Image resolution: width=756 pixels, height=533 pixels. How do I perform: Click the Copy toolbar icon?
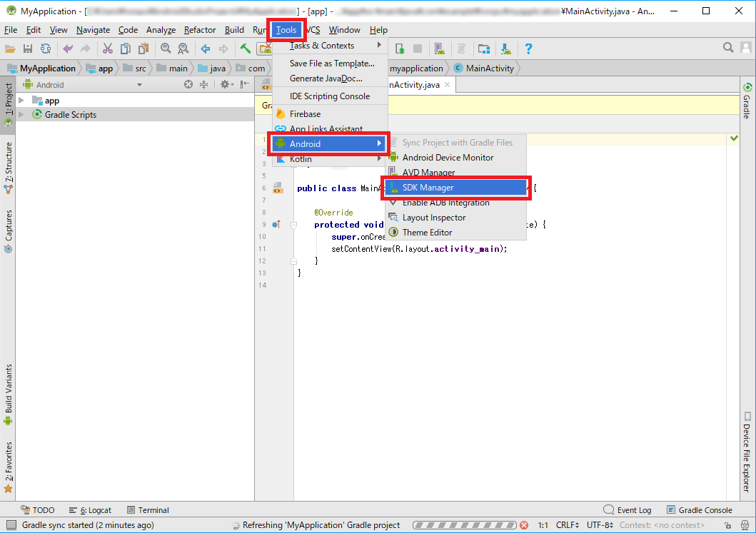tap(126, 49)
